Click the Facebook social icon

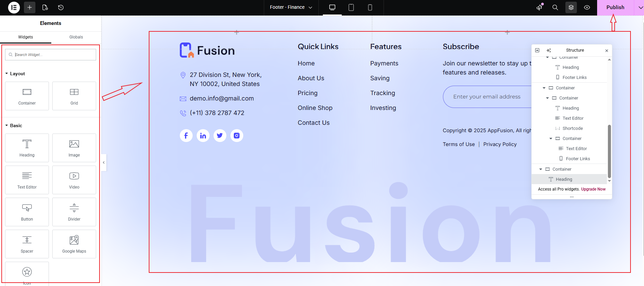(186, 136)
